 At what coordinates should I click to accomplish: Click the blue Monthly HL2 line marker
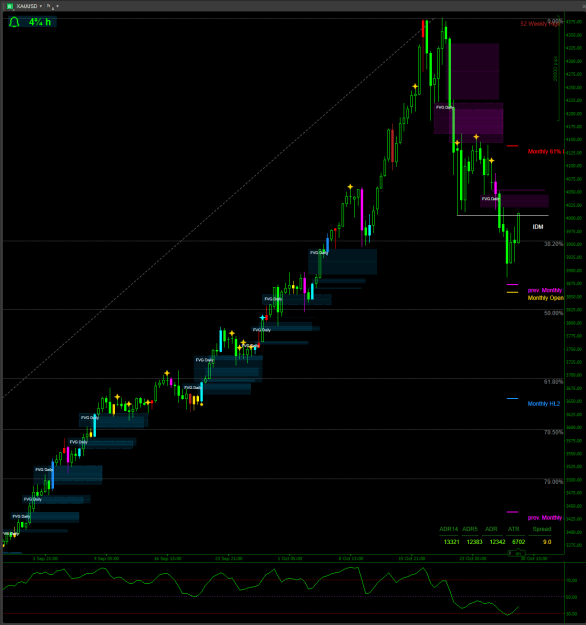pos(512,398)
